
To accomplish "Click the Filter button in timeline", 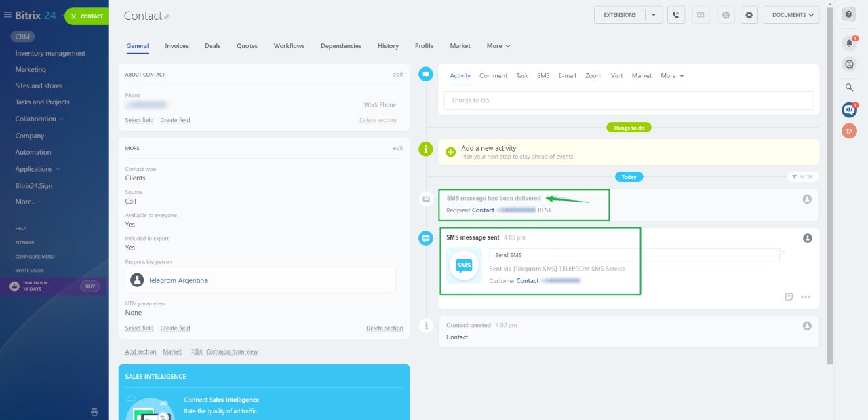I will click(802, 177).
